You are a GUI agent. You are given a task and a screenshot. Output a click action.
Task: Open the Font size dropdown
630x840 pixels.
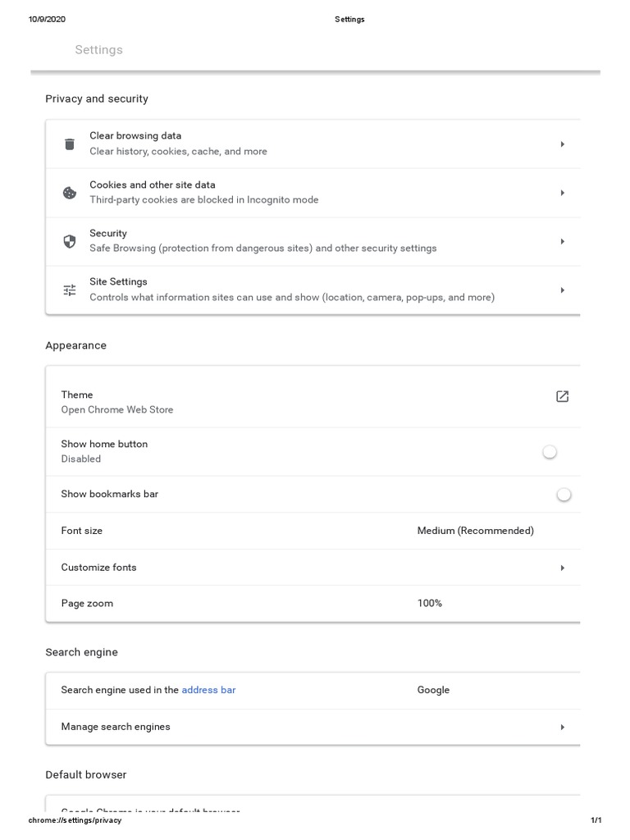[476, 531]
